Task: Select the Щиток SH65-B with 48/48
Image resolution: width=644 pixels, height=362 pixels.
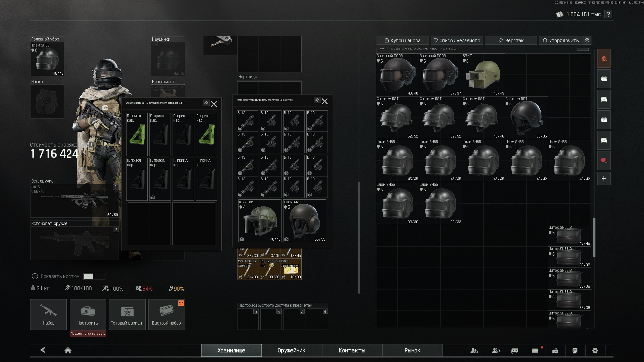Action: [569, 236]
